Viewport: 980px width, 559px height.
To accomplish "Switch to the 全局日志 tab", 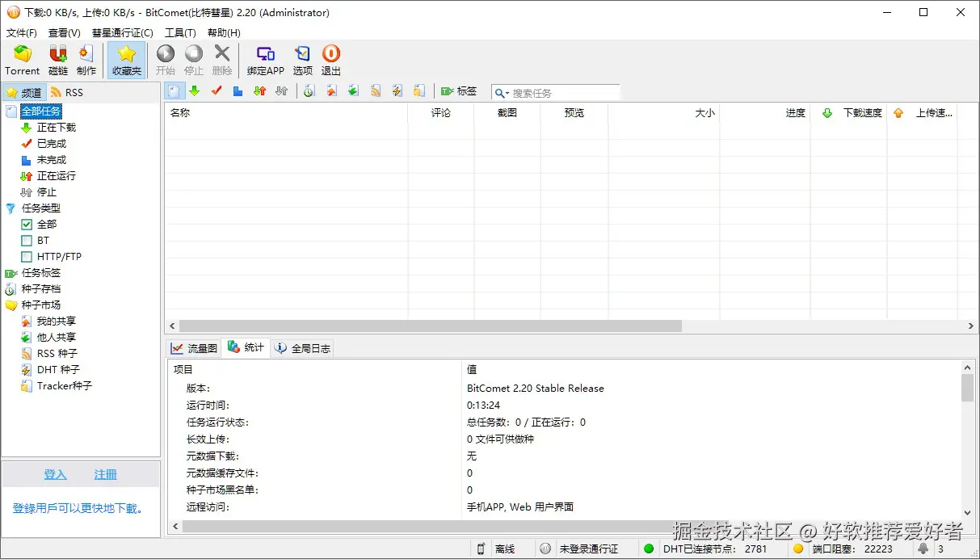I will click(302, 348).
